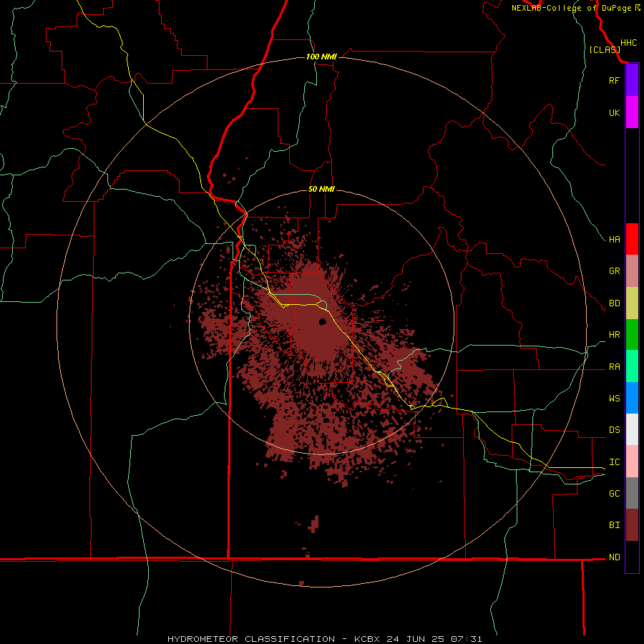Click the white DS color swatch
Screen dimensions: 644x644
click(x=632, y=429)
